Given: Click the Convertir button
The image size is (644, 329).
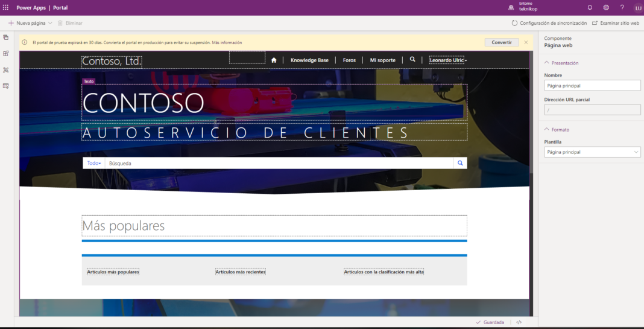Looking at the screenshot, I should (502, 42).
